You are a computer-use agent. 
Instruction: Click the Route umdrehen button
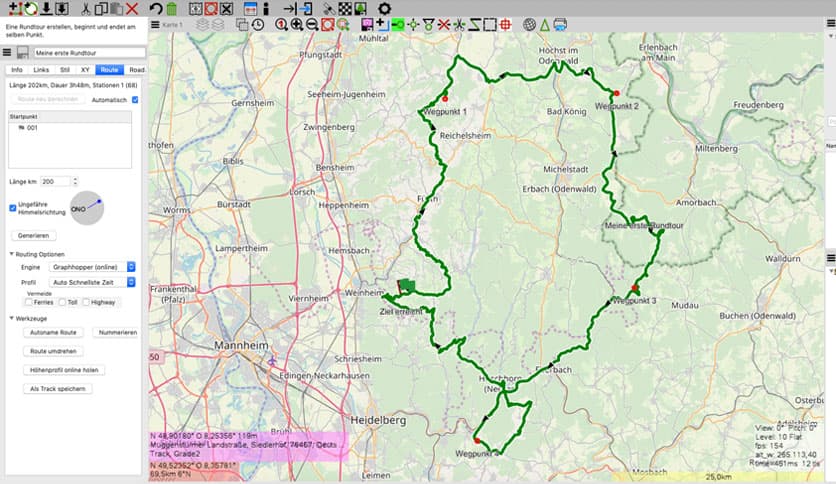coord(53,351)
